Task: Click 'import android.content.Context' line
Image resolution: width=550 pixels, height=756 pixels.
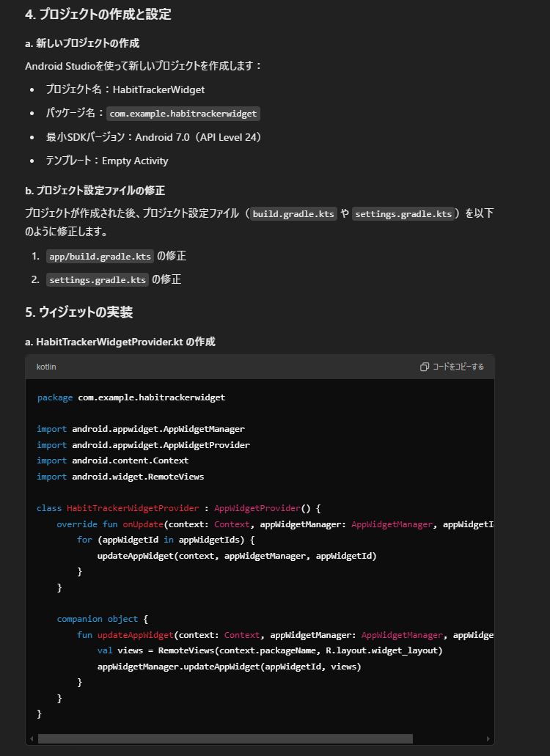Action: click(x=113, y=460)
